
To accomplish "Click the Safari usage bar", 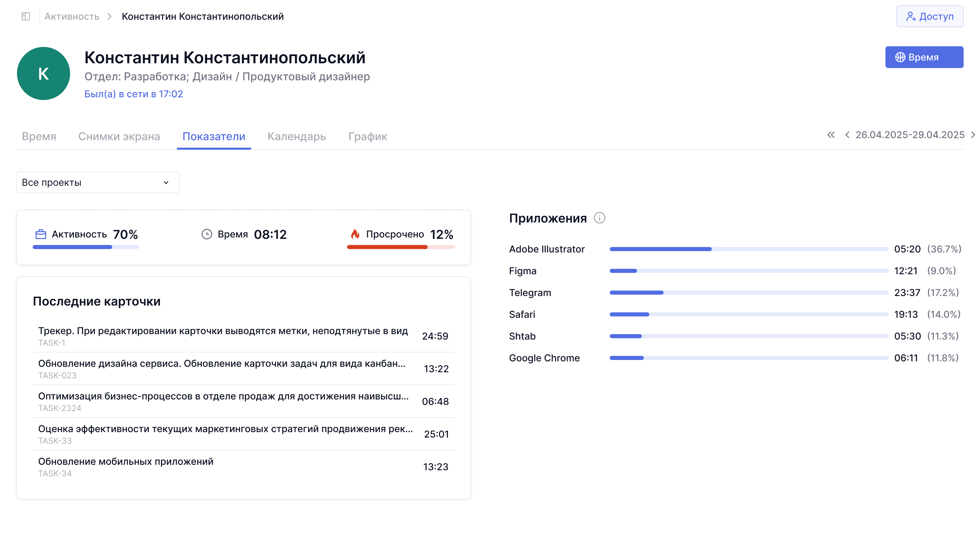I will [x=749, y=314].
